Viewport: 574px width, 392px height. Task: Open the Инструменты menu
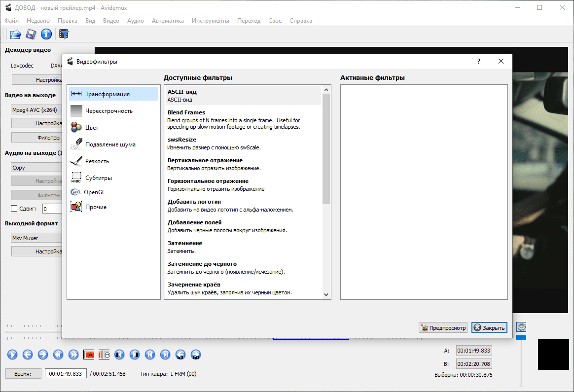(211, 21)
